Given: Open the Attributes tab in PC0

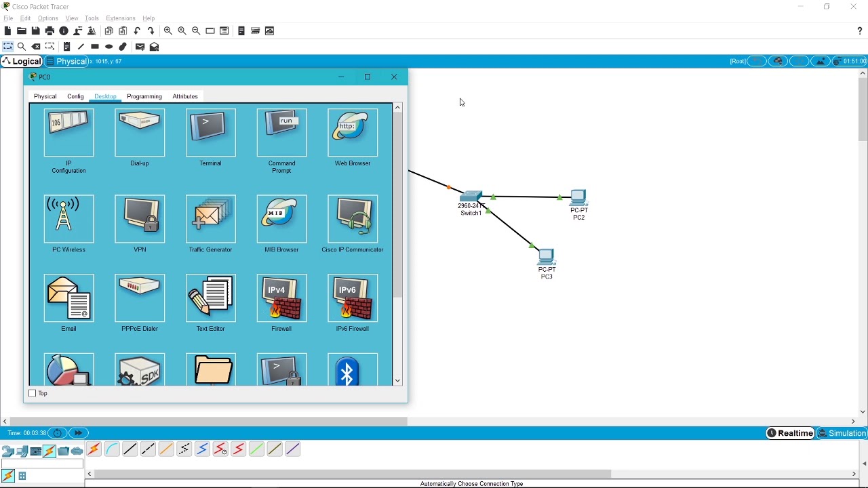Looking at the screenshot, I should pos(185,97).
